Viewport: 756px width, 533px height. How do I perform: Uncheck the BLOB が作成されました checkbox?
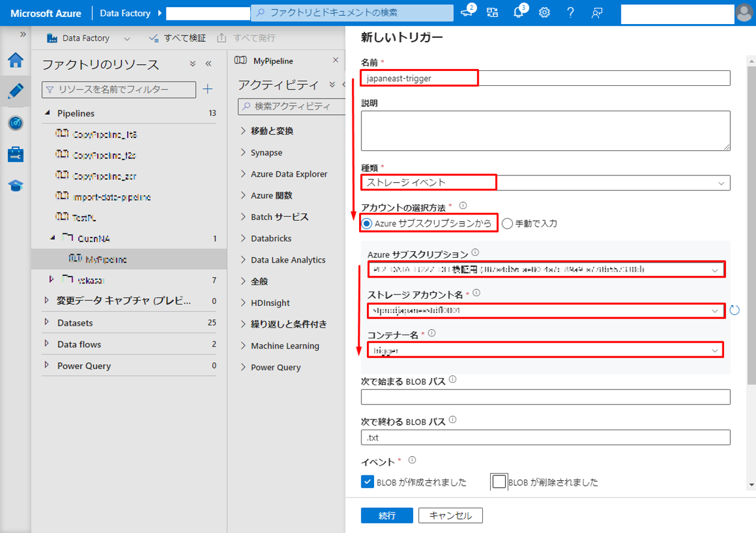coord(367,482)
